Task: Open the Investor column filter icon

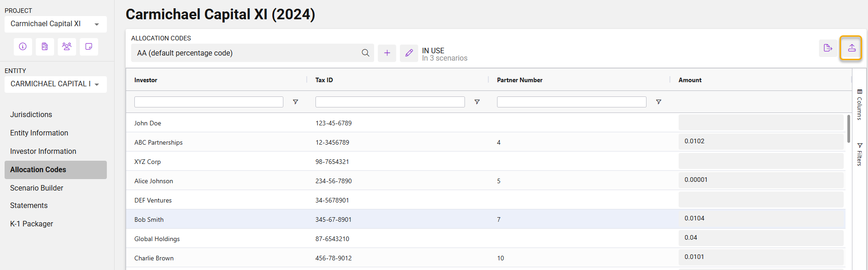Action: pyautogui.click(x=295, y=102)
